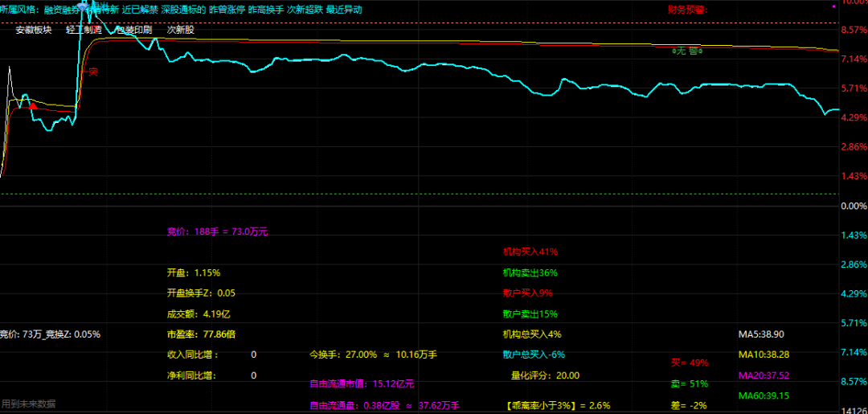This screenshot has height=414, width=868.
Task: Click the 昨高换手 style tag
Action: [x=266, y=10]
